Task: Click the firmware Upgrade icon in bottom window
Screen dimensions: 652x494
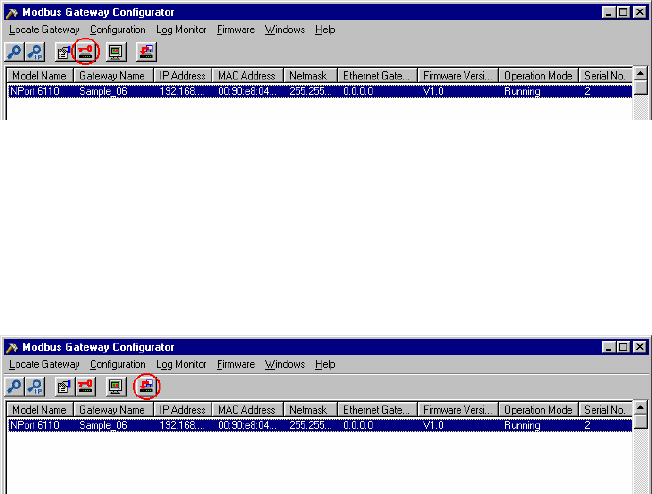Action: point(146,387)
